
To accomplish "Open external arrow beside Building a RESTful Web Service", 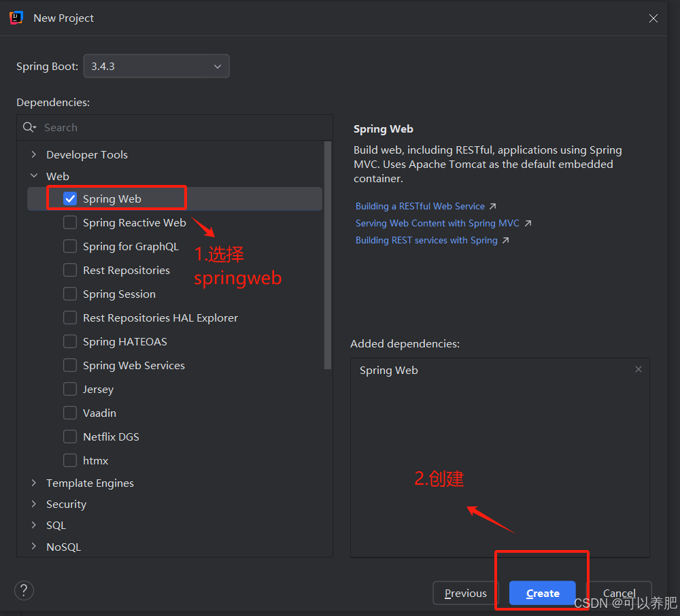I will pos(492,206).
